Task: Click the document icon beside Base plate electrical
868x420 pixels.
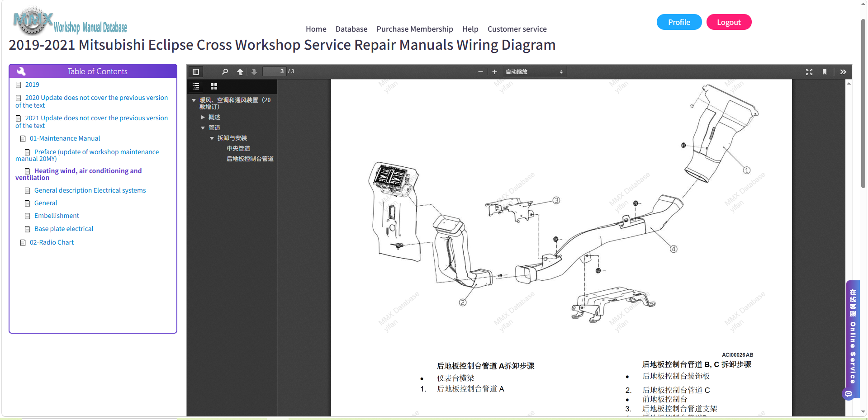Action: point(28,229)
